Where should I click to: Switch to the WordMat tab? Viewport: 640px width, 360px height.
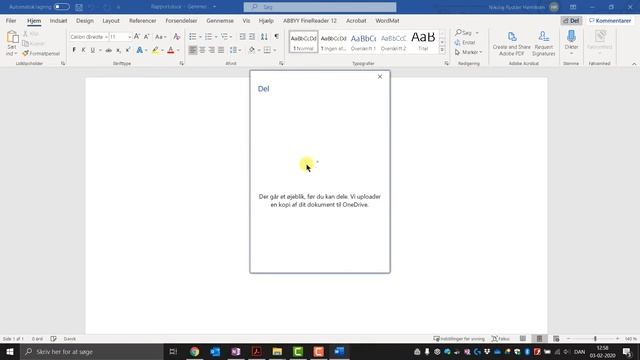tap(387, 21)
